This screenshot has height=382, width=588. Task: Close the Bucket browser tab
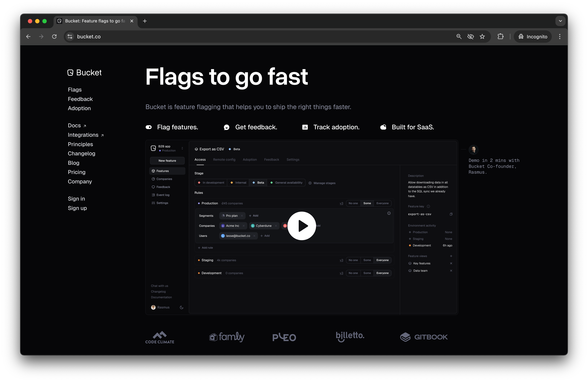132,21
